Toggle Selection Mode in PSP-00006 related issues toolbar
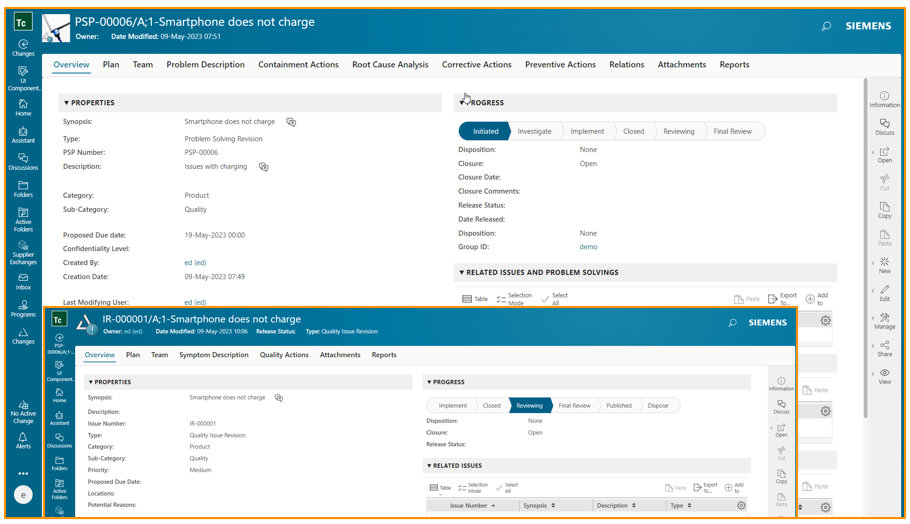This screenshot has height=524, width=910. click(x=514, y=299)
